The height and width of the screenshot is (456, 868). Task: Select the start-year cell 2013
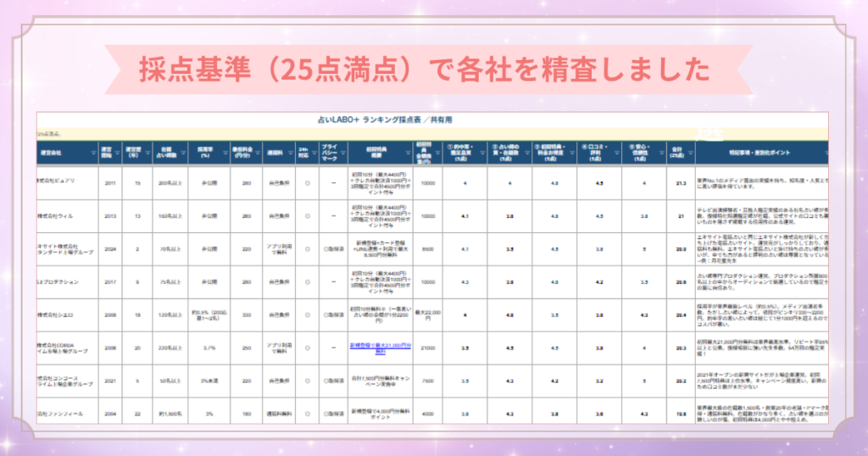tap(110, 216)
